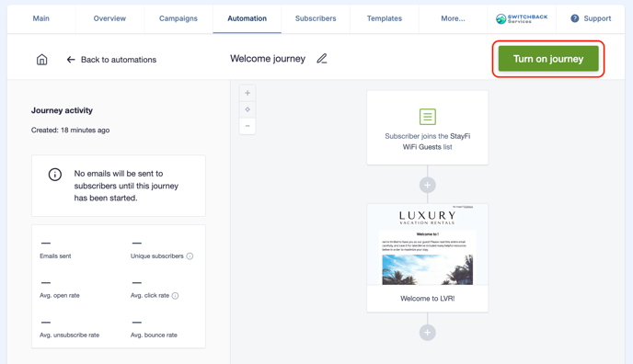The width and height of the screenshot is (633, 364).
Task: Open the Templates tab
Action: pos(385,18)
